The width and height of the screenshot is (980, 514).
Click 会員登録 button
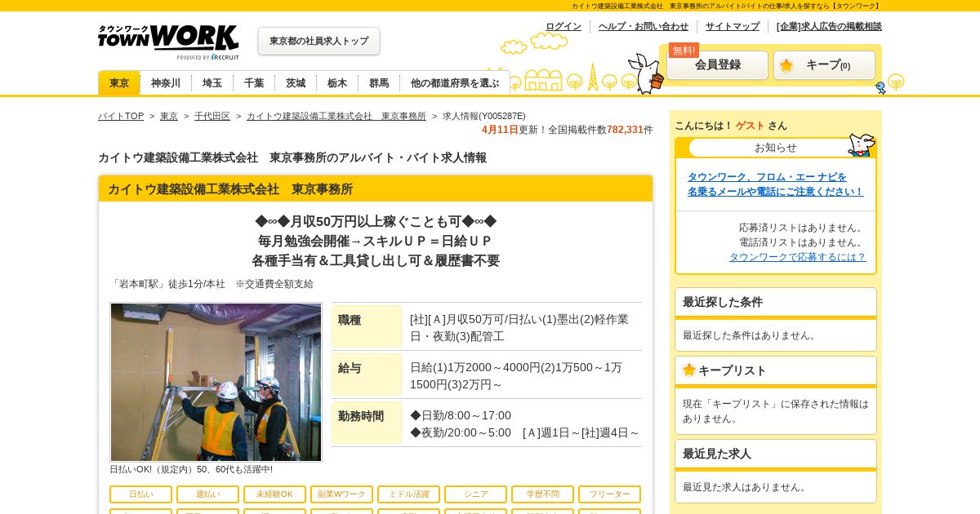click(718, 65)
